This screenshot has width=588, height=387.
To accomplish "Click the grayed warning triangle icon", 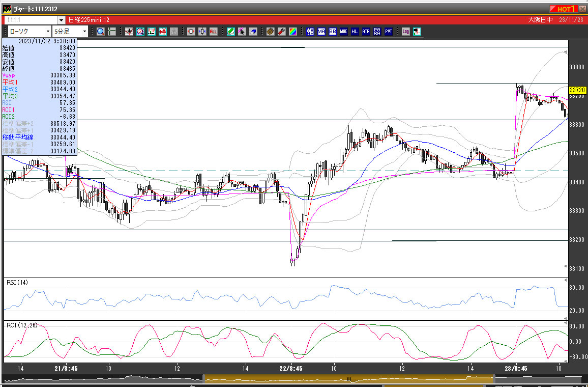I will [173, 32].
